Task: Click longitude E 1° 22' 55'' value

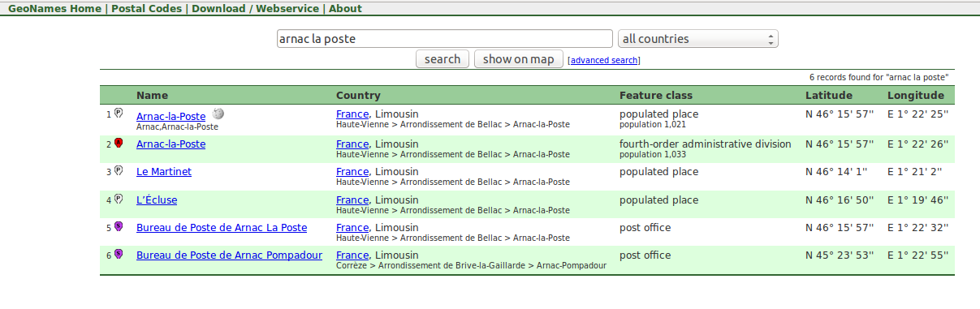Action: 917,255
